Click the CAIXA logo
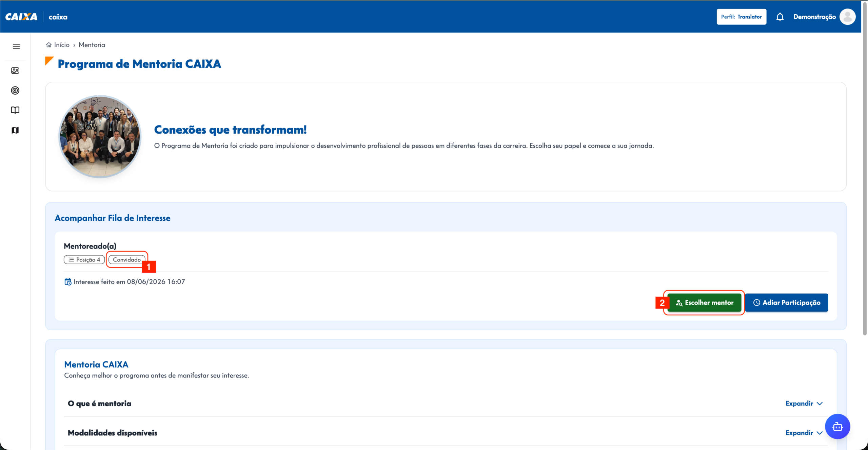This screenshot has height=450, width=868. click(21, 17)
